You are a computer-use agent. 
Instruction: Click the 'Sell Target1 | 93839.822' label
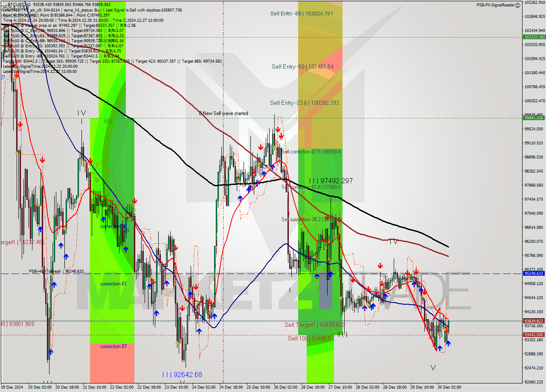pyautogui.click(x=314, y=325)
